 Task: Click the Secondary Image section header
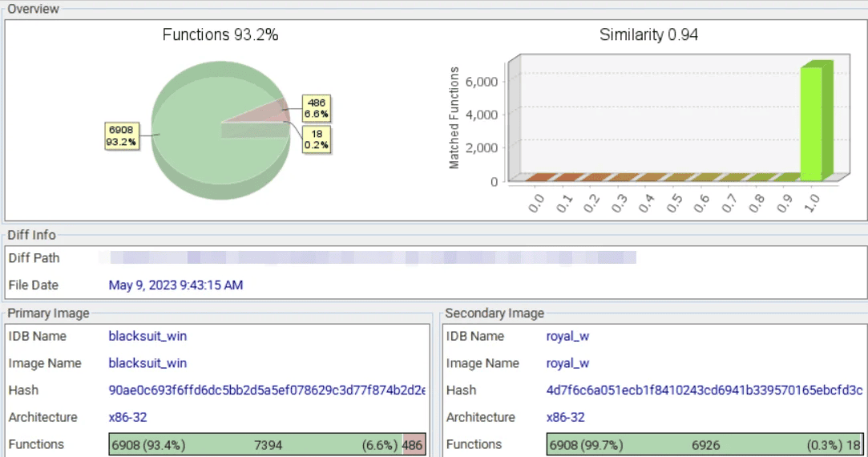495,313
